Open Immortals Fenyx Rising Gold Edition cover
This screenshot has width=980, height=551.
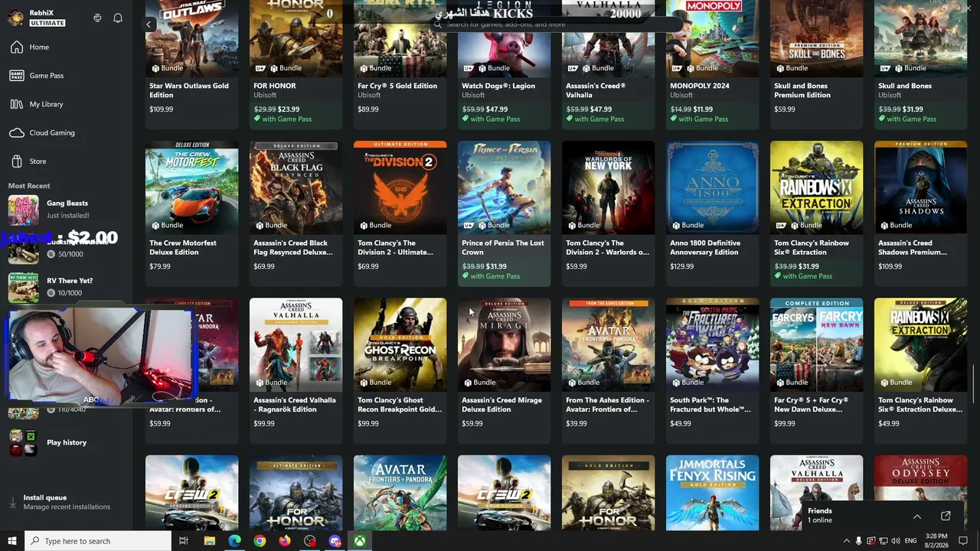pos(712,493)
